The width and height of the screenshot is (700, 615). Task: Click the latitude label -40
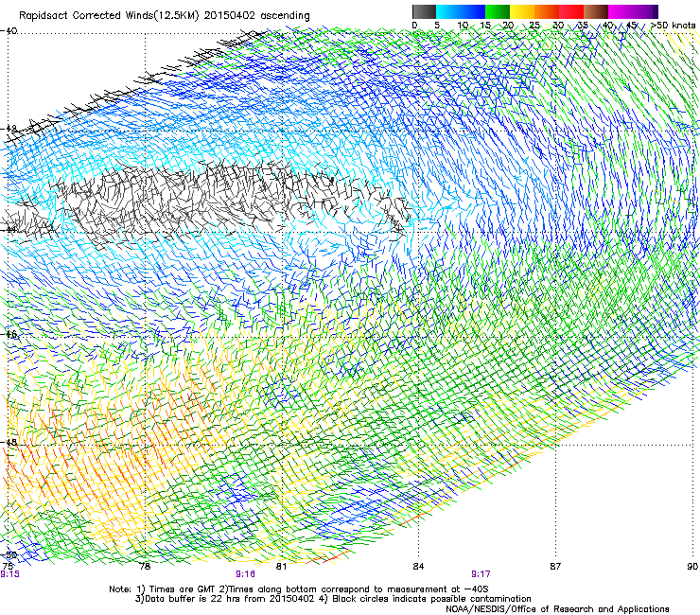click(9, 31)
